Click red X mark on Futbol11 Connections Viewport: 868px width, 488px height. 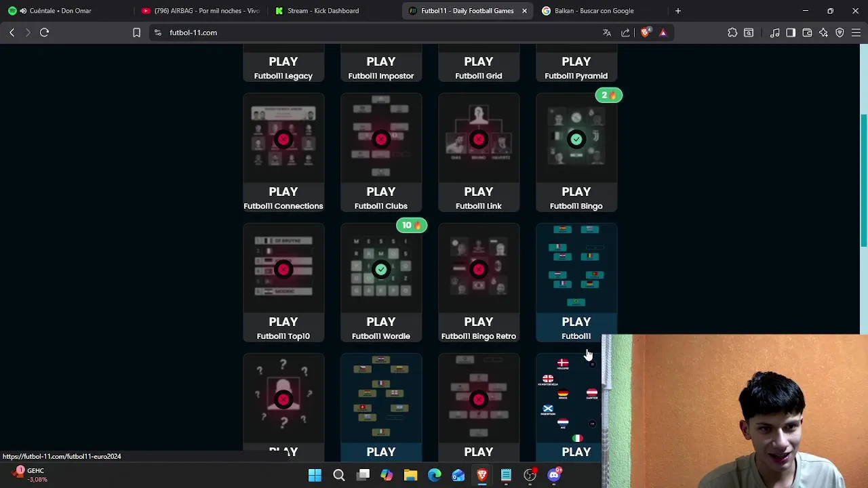tap(283, 139)
